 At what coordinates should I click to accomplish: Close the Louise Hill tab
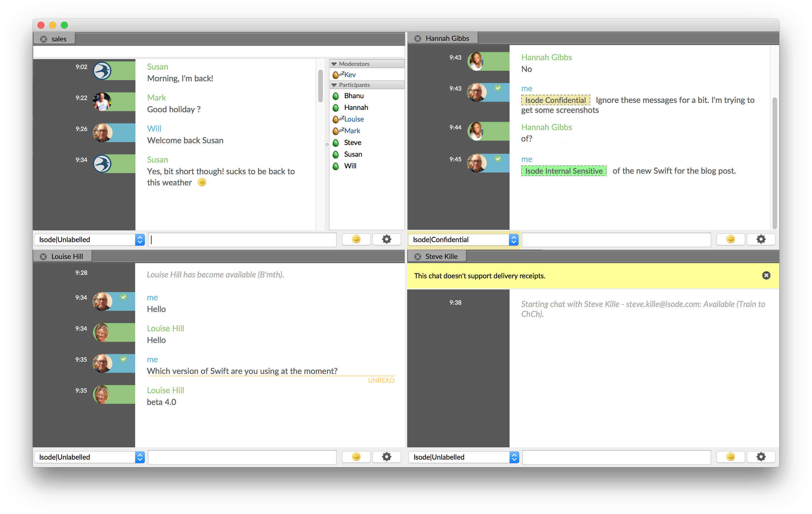click(x=44, y=256)
